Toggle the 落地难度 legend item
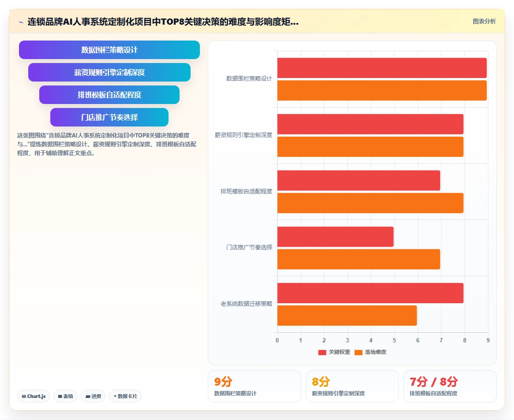The height and width of the screenshot is (420, 514). [x=371, y=352]
